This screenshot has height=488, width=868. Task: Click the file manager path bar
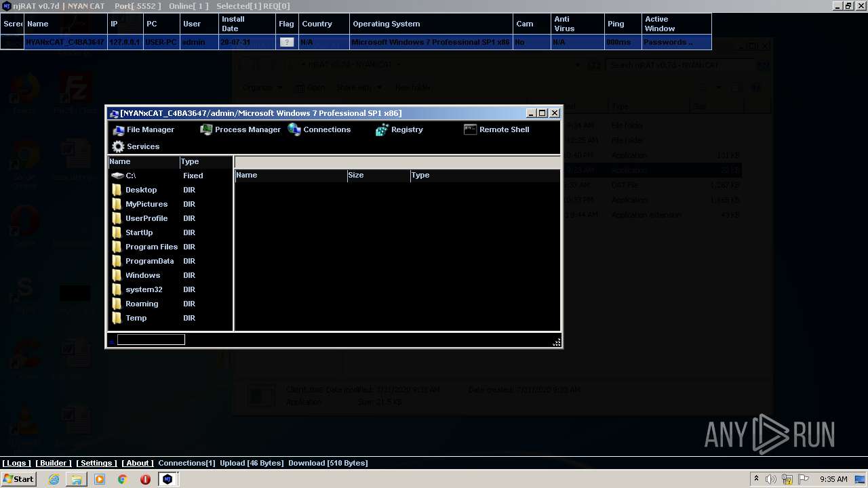coord(397,162)
